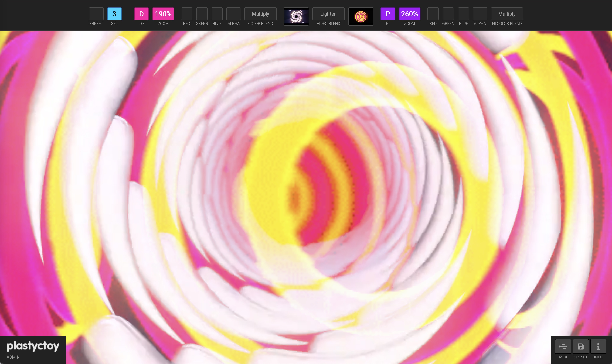Open MIDI settings via USB icon
This screenshot has height=364, width=612.
563,347
